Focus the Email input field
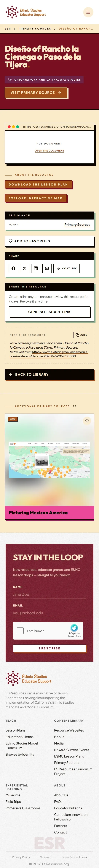 49,613
